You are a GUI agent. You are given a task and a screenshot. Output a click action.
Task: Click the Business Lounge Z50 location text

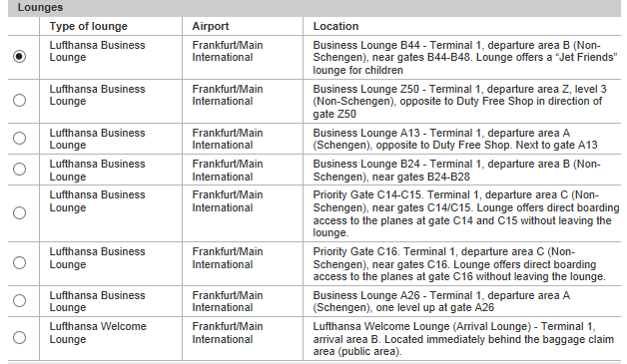coord(459,102)
